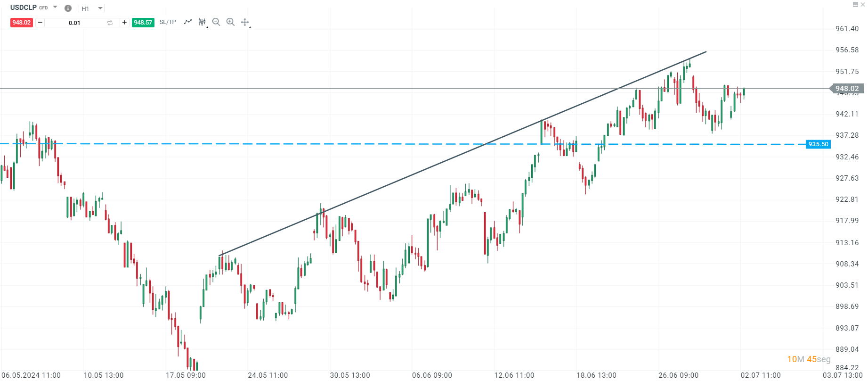Close the chart panel

click(x=863, y=5)
